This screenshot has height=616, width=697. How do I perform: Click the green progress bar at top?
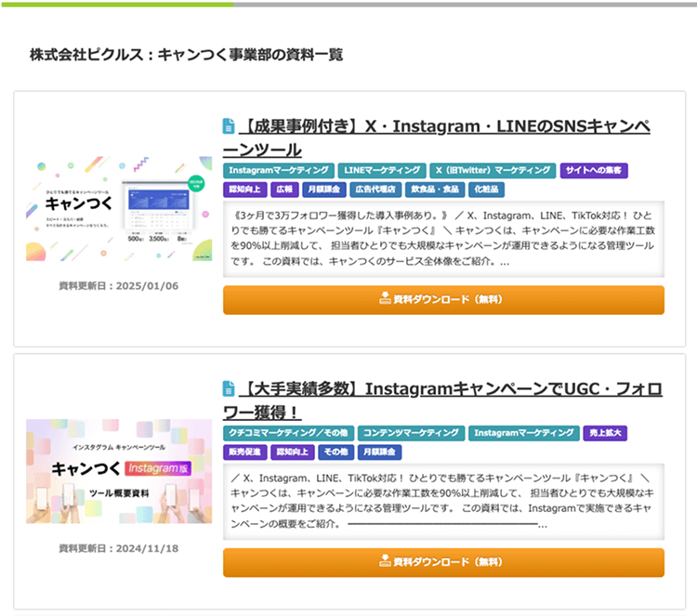[117, 5]
